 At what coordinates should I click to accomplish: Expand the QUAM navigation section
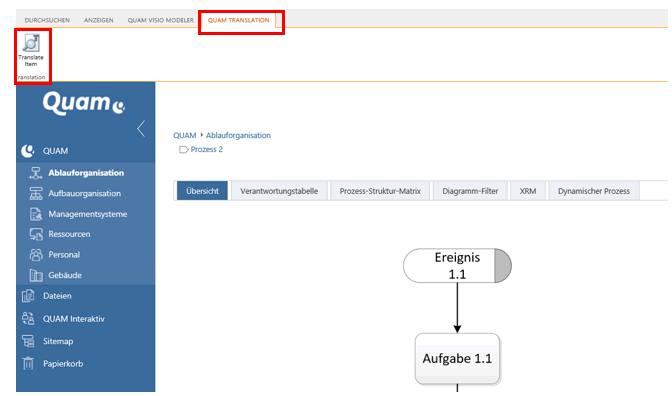pos(55,151)
